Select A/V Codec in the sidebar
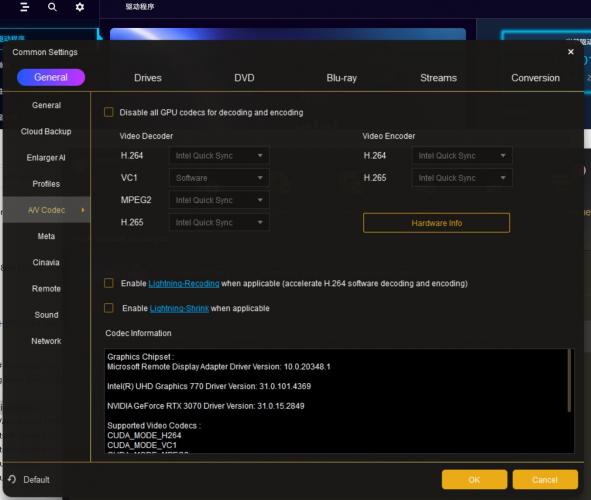Screen dimensions: 591x500 [46, 210]
